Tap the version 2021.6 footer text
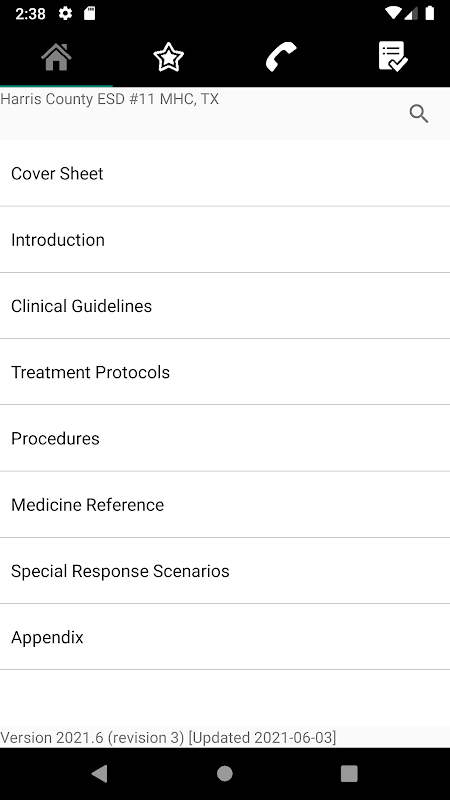 [x=168, y=738]
